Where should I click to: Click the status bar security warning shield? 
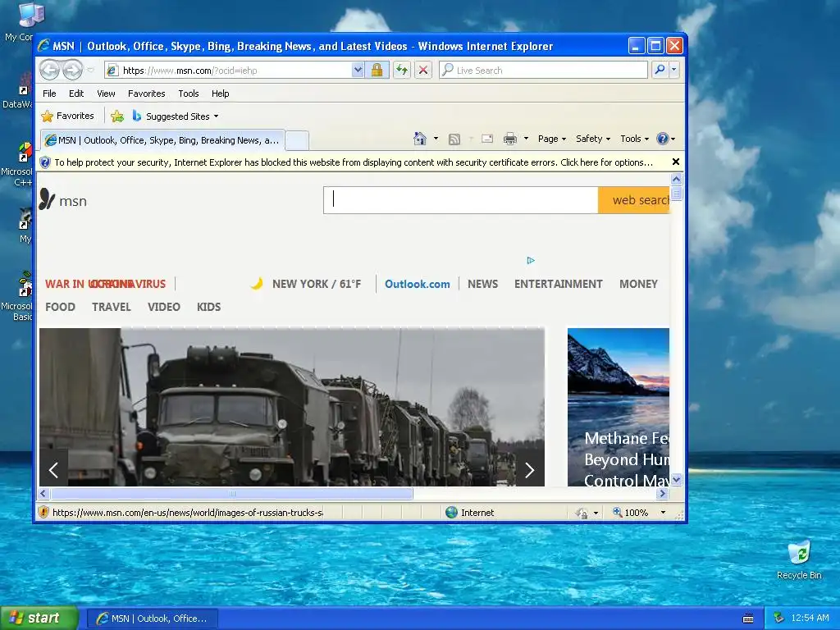pos(44,512)
